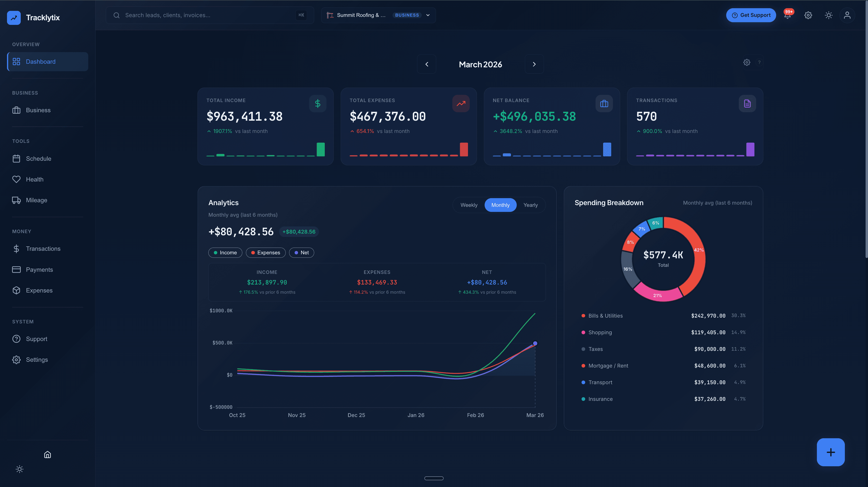Open Payments from the Money section
Image resolution: width=868 pixels, height=487 pixels.
(40, 270)
